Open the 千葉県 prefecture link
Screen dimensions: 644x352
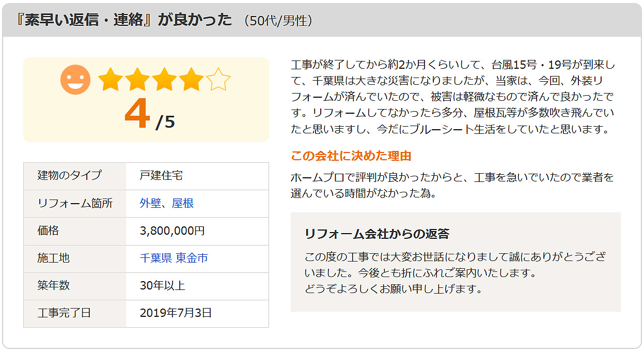pos(155,258)
